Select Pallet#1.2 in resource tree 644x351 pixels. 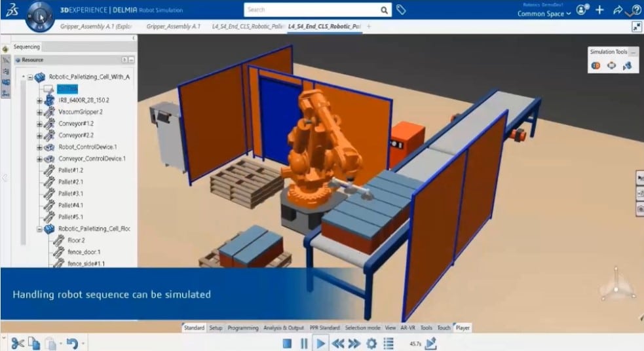[71, 170]
